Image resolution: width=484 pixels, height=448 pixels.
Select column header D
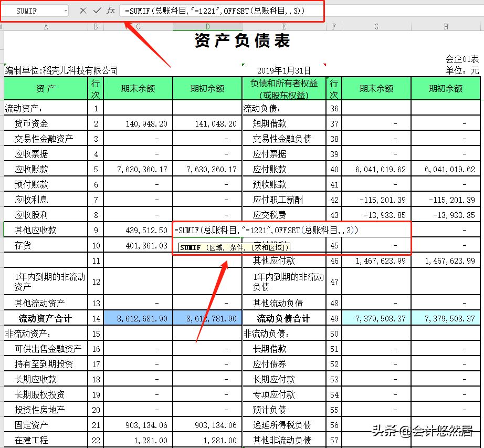pos(207,25)
